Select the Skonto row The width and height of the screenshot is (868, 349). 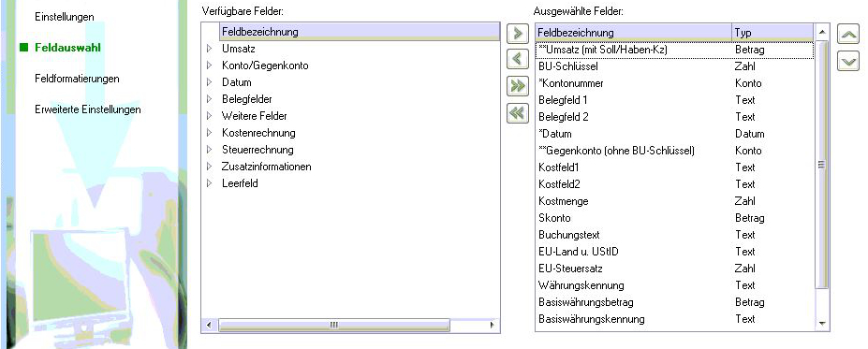click(x=675, y=218)
